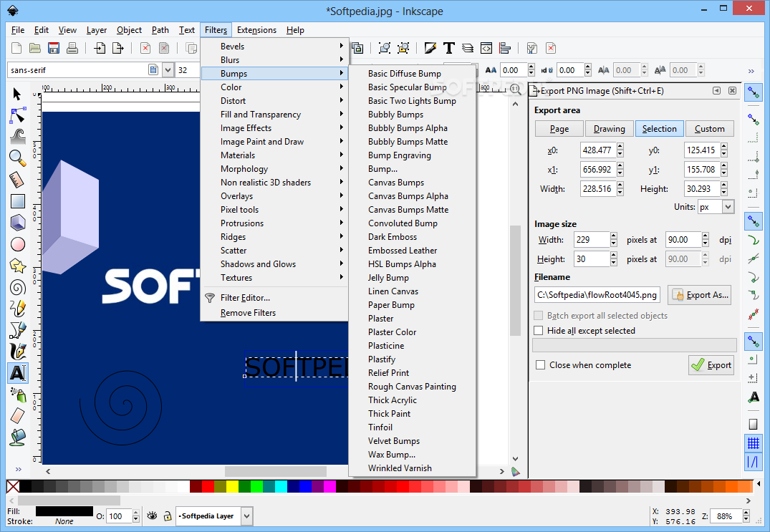Select Drawing export area button
770x532 pixels.
pos(610,129)
